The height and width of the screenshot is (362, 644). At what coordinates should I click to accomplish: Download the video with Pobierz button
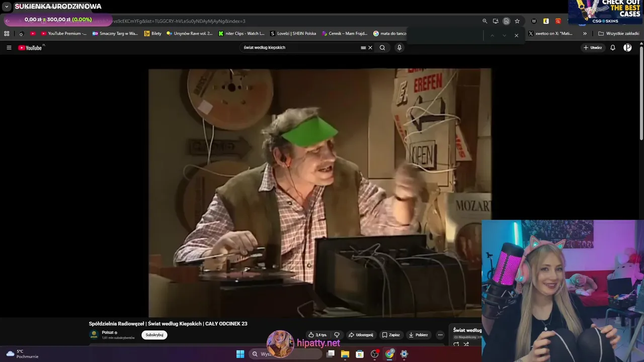tap(418, 335)
